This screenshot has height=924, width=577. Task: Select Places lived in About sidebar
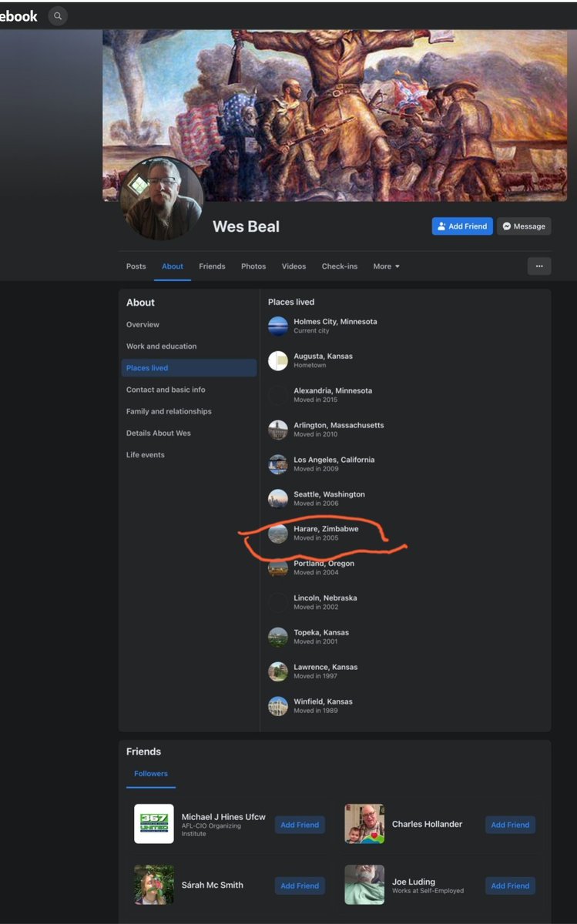(x=189, y=368)
